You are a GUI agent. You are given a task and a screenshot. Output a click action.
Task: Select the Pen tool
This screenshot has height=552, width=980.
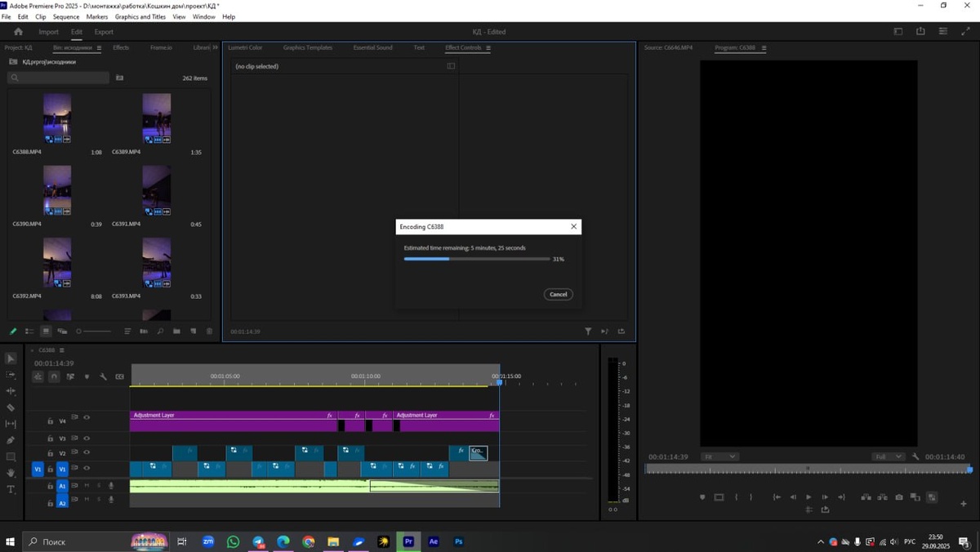coord(11,440)
